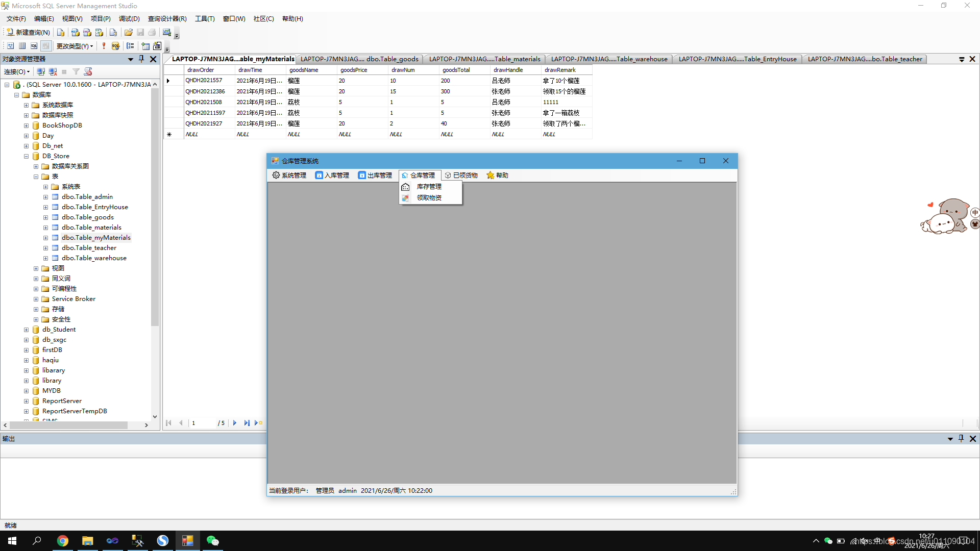Select the 执行SQL (Execute SQL) red exclamation icon
Image resolution: width=980 pixels, height=551 pixels.
click(x=104, y=46)
